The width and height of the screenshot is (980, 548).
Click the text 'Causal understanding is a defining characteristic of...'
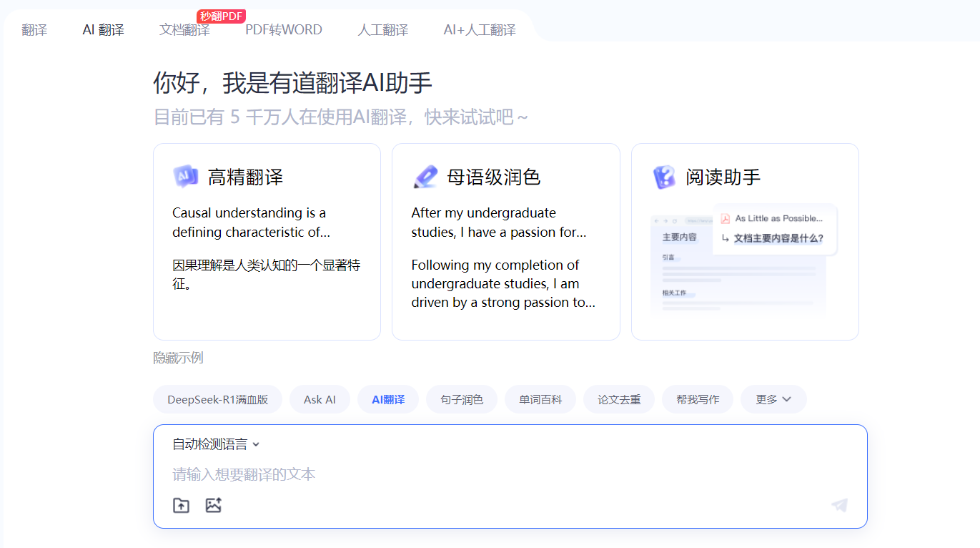coord(251,222)
